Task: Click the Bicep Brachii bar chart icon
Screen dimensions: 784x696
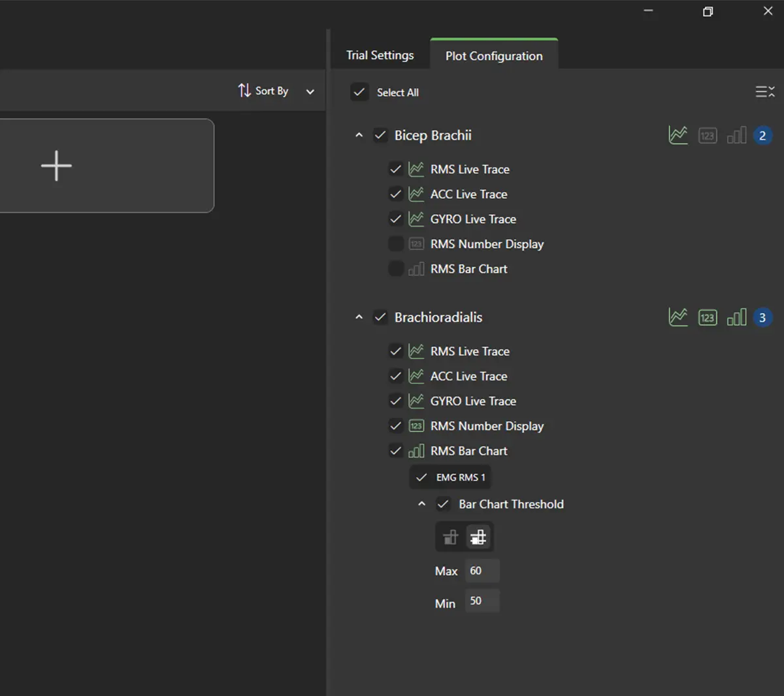Action: coord(736,135)
